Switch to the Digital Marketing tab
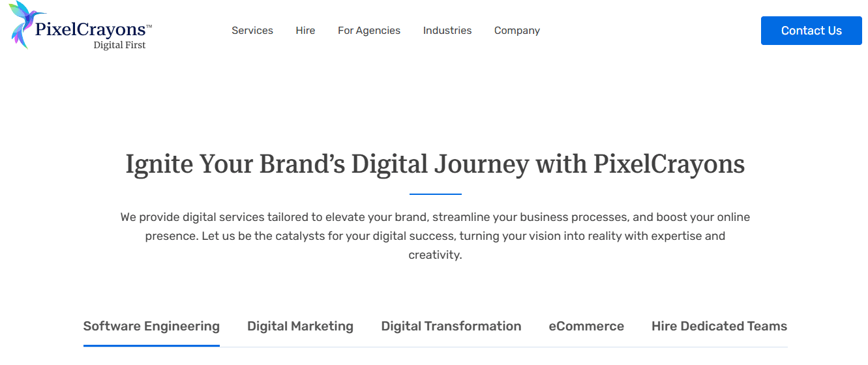 pyautogui.click(x=300, y=327)
